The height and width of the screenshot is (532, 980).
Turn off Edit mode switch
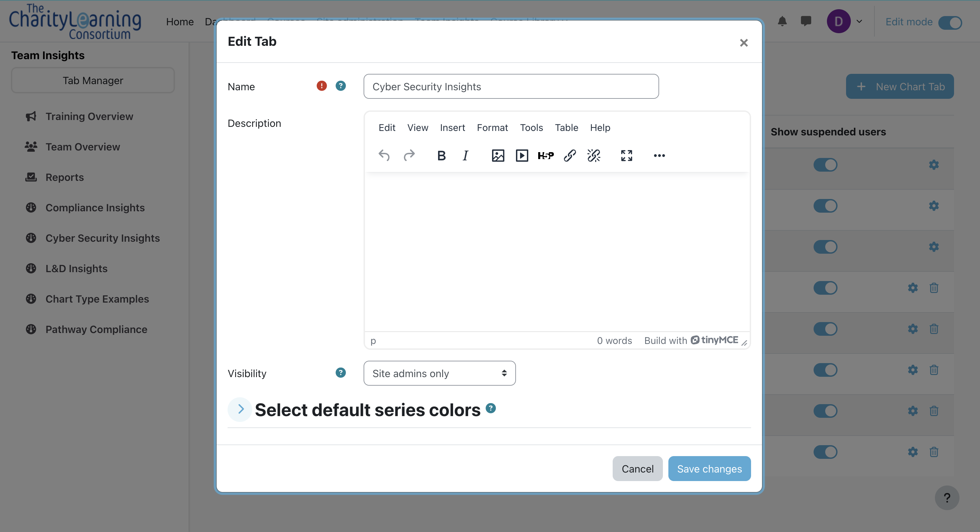tap(950, 22)
